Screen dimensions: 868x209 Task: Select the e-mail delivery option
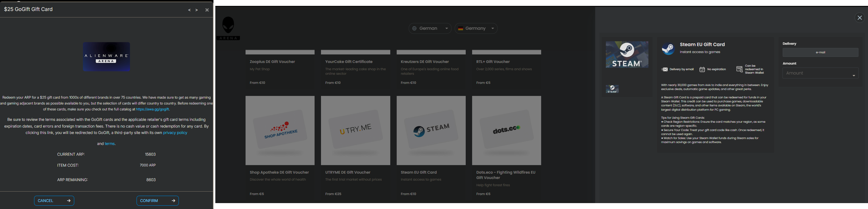820,52
